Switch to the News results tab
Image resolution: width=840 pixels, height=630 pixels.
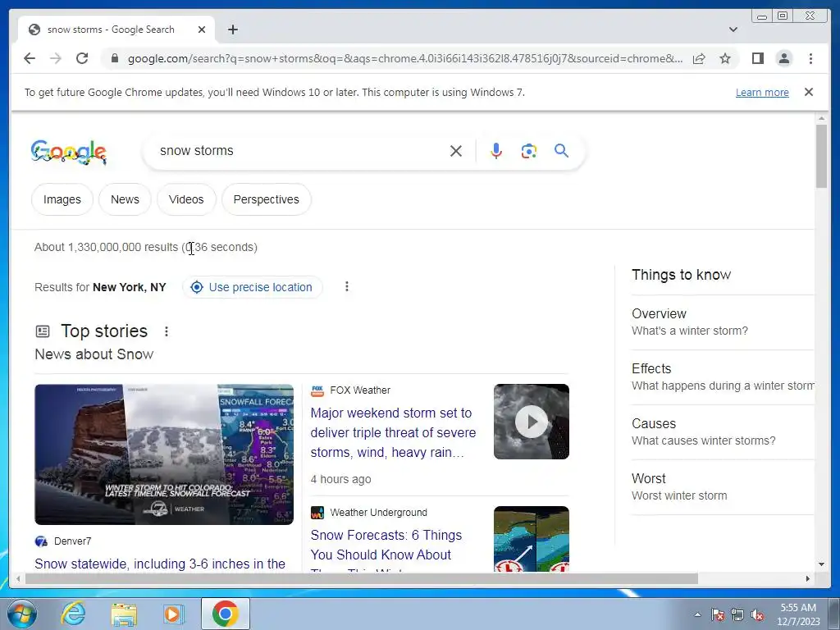125,199
